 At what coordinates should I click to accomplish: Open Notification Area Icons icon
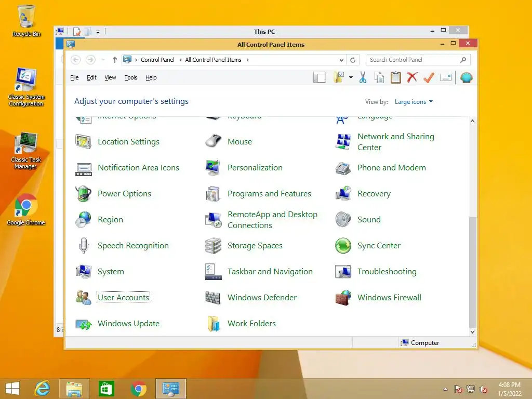pyautogui.click(x=84, y=169)
